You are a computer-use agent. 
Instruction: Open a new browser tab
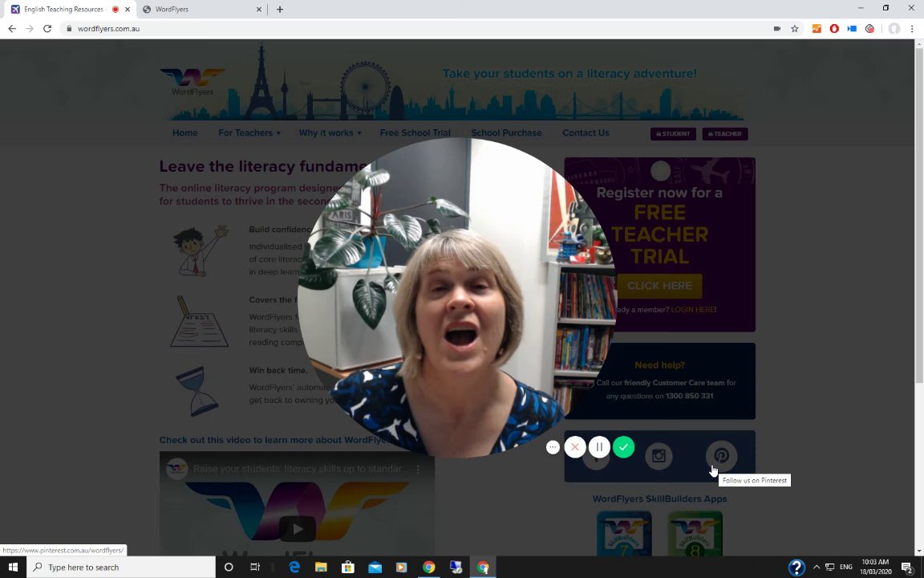click(x=280, y=9)
